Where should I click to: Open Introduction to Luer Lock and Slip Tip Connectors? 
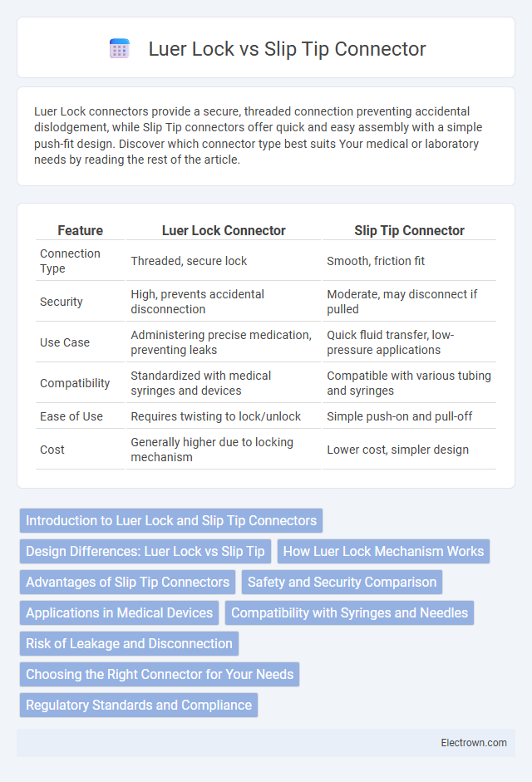[171, 521]
